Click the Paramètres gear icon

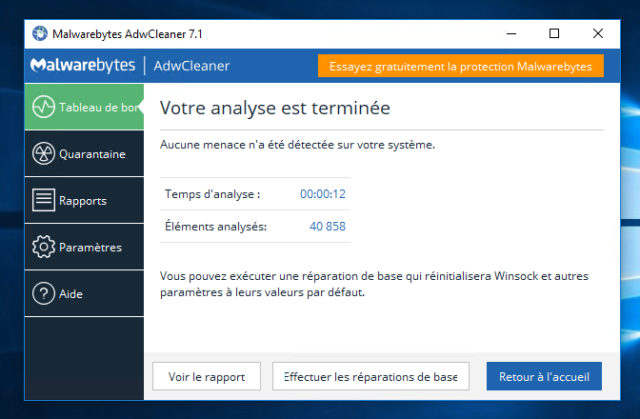tap(43, 247)
